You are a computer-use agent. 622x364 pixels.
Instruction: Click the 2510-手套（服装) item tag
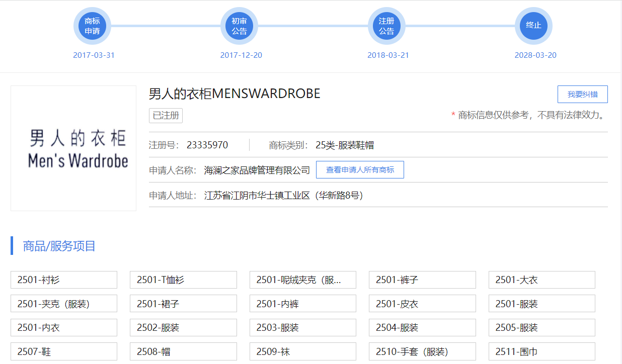(422, 351)
